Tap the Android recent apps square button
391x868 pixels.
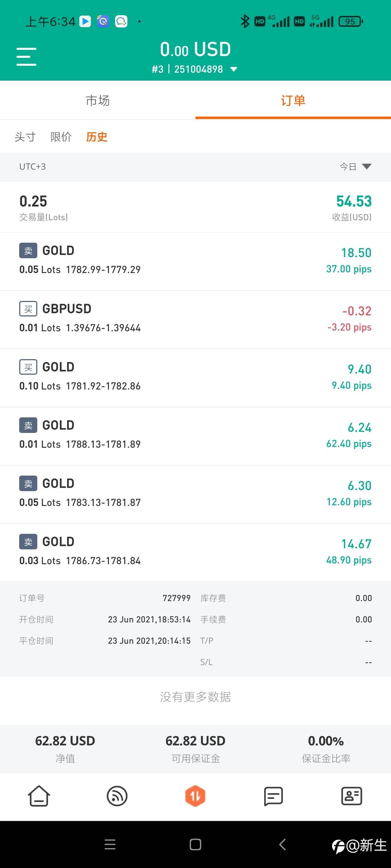coord(195,844)
